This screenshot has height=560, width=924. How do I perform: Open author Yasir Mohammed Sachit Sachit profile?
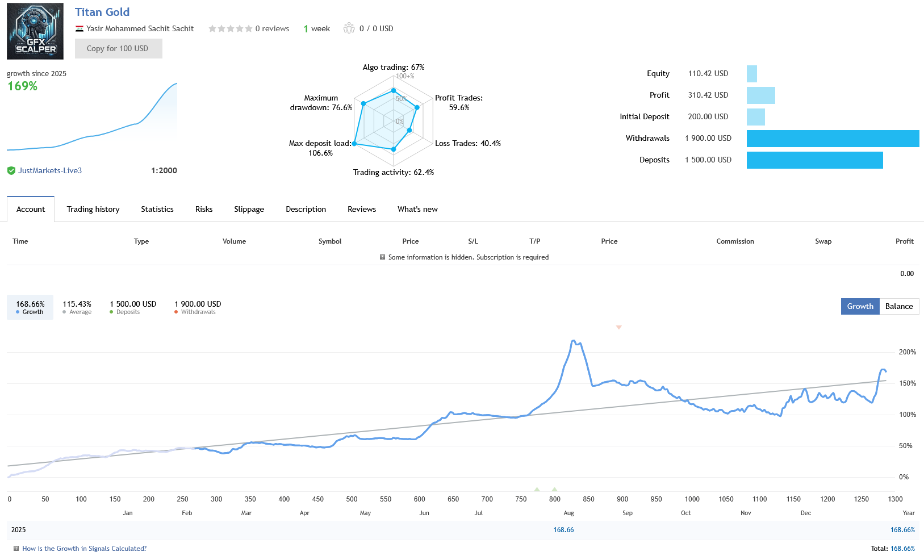140,28
